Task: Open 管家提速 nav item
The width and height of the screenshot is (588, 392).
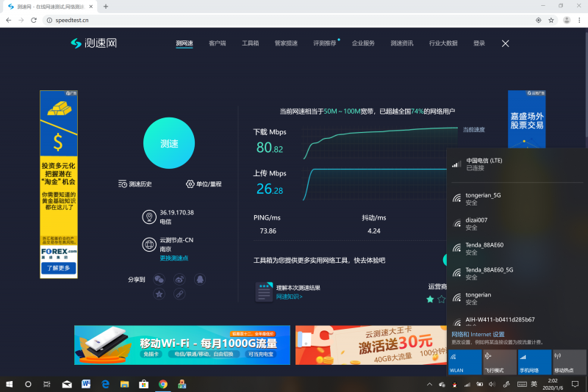Action: 286,43
